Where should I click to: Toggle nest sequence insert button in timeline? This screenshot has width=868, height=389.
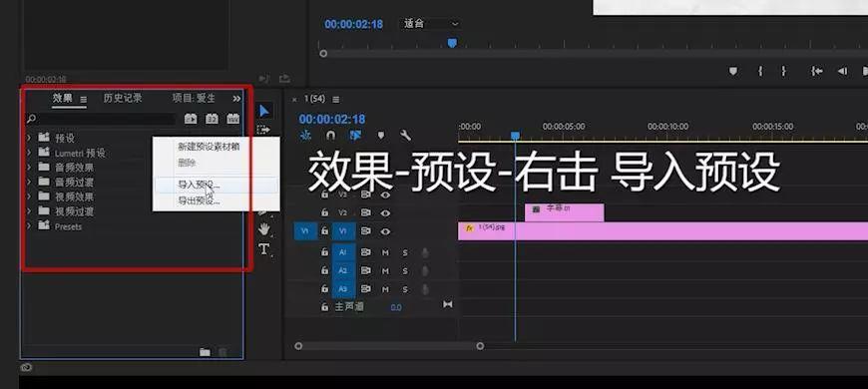point(305,135)
